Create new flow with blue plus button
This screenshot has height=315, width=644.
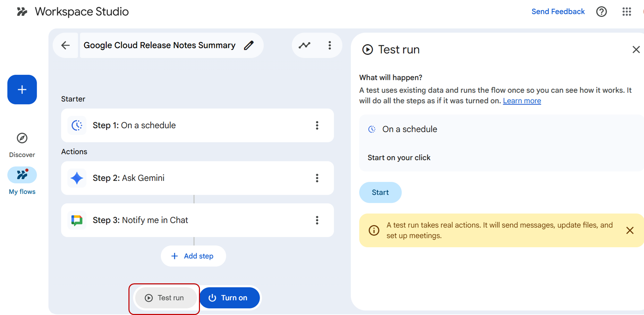click(22, 90)
